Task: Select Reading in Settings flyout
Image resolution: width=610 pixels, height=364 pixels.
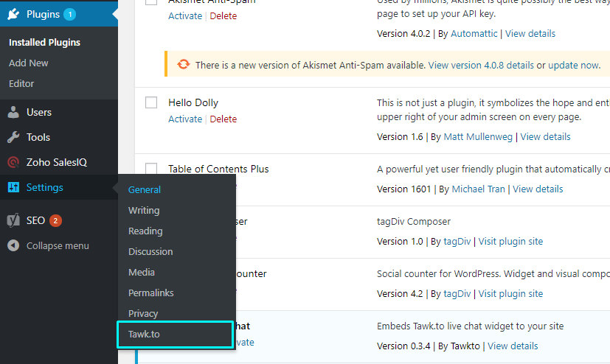Action: [x=145, y=231]
